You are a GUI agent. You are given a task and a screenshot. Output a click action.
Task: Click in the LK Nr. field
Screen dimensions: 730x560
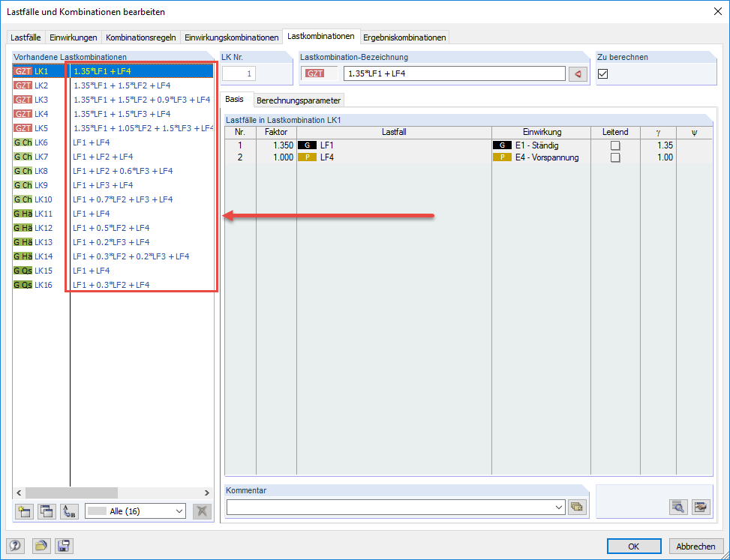[239, 73]
